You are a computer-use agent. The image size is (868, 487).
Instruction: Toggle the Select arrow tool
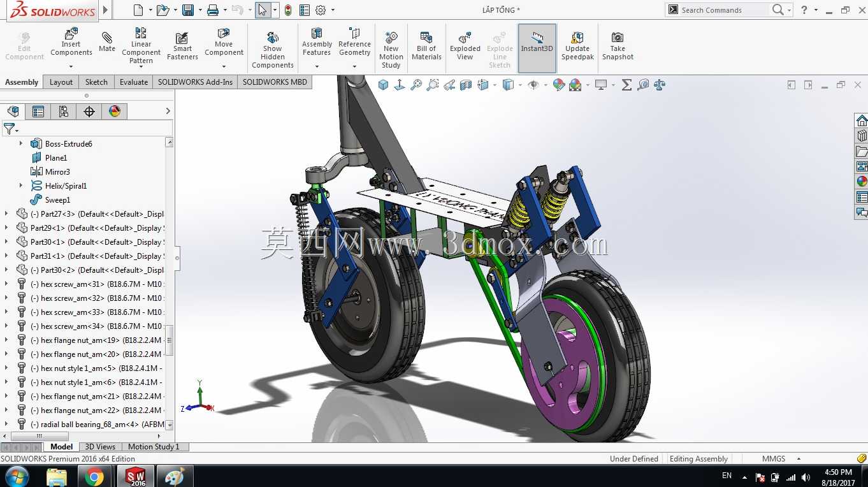pos(263,10)
